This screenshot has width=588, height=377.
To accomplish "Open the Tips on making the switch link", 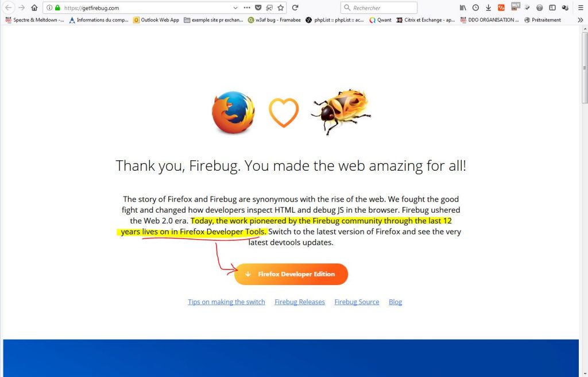I will (226, 302).
